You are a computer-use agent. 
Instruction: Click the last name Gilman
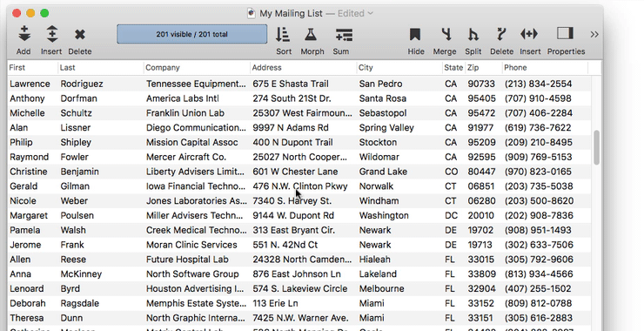(75, 186)
